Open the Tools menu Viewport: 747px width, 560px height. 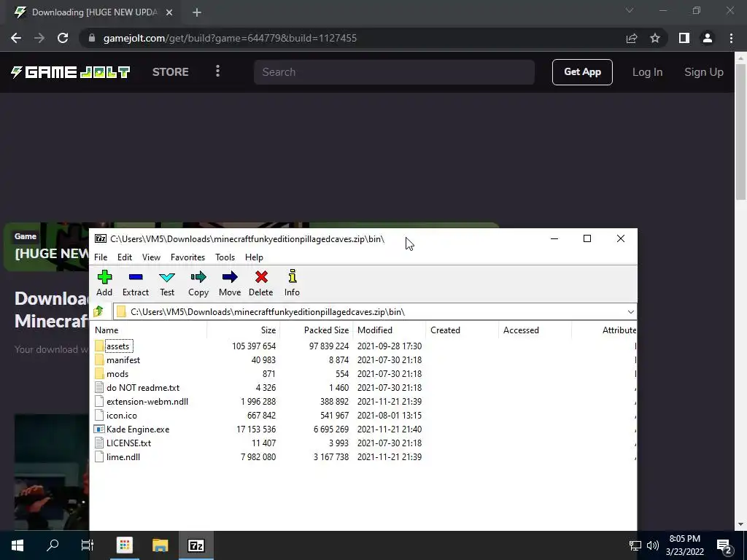(225, 257)
